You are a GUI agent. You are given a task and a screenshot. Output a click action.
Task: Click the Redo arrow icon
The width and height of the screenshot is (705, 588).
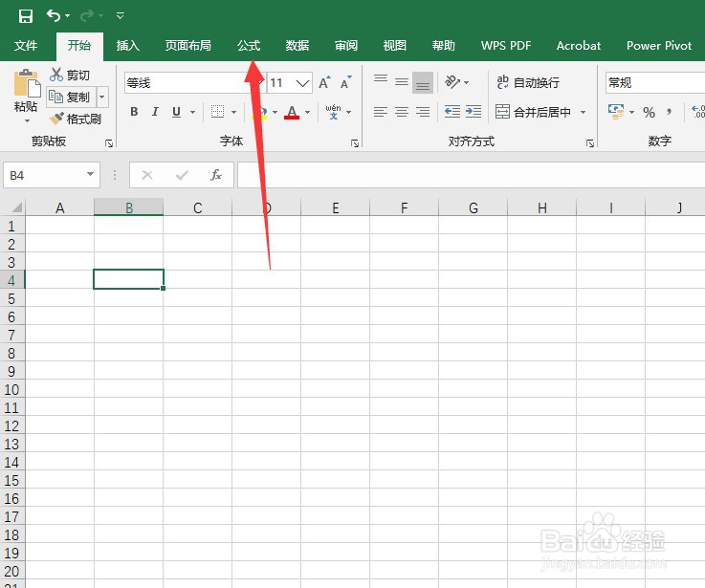point(87,15)
